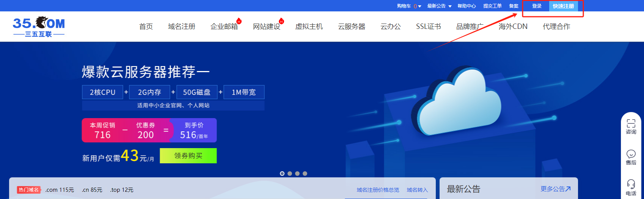
Task: Click the 热门域名 red tag
Action: pos(29,190)
